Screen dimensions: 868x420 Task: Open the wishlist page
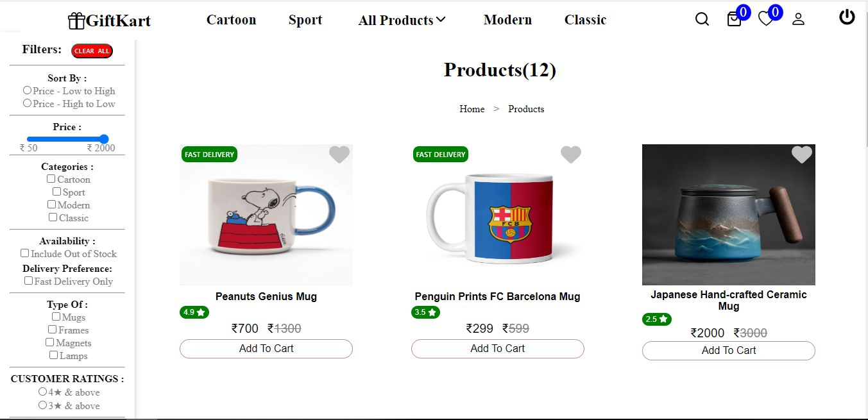[x=766, y=20]
